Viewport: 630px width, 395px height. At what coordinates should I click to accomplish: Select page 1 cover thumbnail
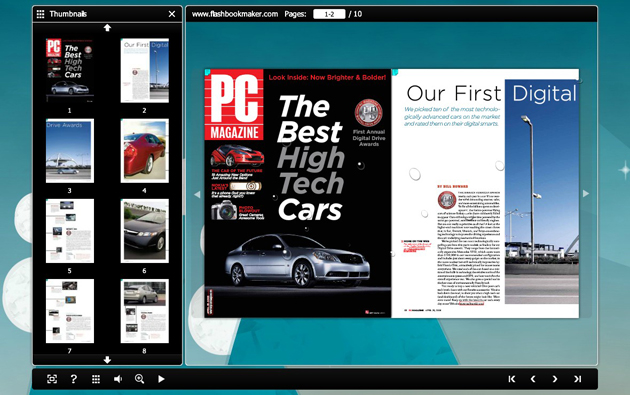pos(70,70)
